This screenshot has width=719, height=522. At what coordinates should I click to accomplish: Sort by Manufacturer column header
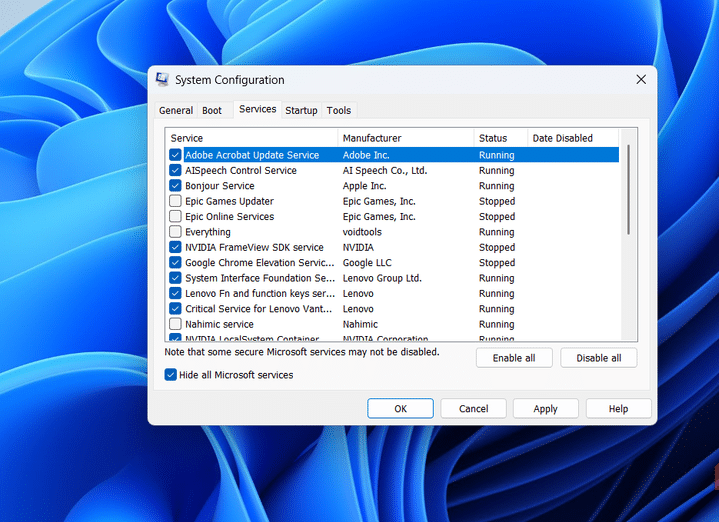point(406,138)
